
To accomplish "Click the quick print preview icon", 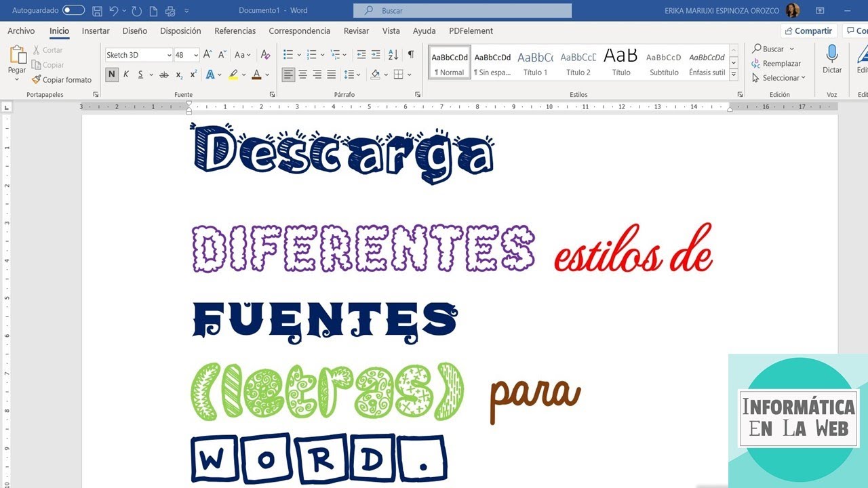I will [x=170, y=11].
